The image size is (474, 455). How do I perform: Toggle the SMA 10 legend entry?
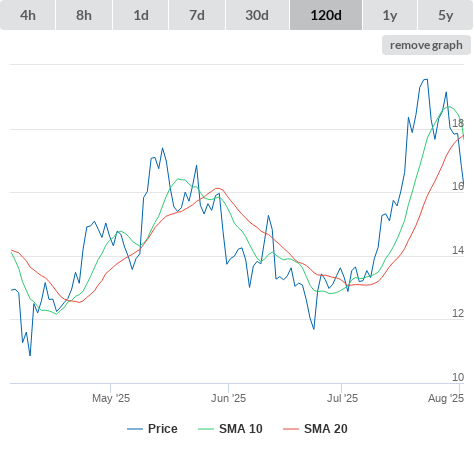pos(230,429)
